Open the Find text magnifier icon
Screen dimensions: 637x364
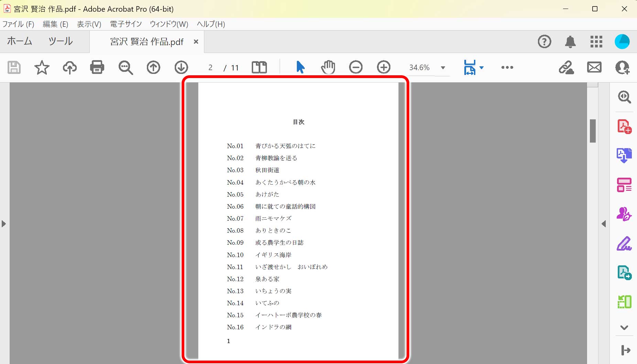(x=126, y=67)
